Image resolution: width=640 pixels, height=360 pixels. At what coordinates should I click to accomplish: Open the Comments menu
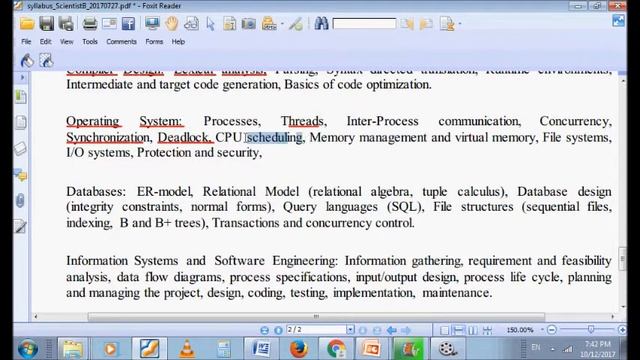[x=121, y=42]
